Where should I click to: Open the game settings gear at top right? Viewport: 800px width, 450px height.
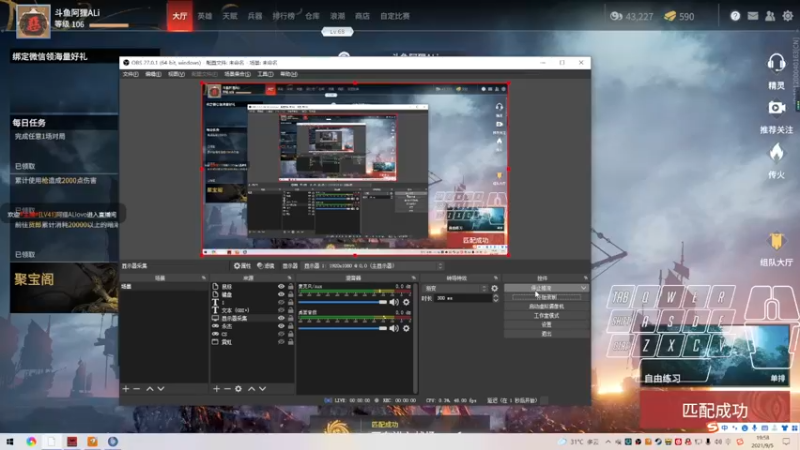(x=788, y=16)
